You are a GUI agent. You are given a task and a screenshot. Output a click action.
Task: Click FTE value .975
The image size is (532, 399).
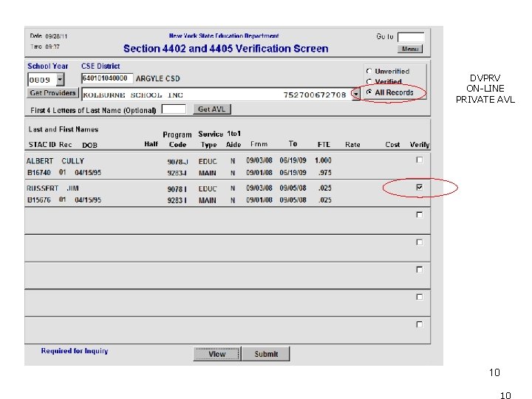tap(324, 172)
